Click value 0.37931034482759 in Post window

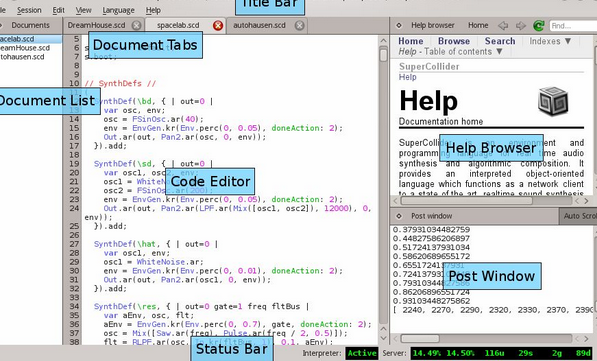[431, 230]
